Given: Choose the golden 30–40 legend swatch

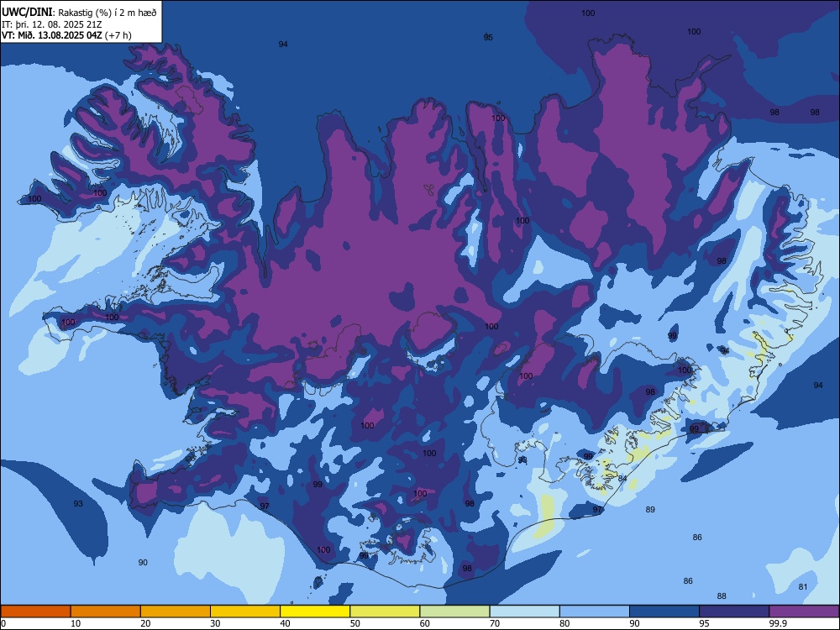Looking at the screenshot, I should tap(245, 612).
